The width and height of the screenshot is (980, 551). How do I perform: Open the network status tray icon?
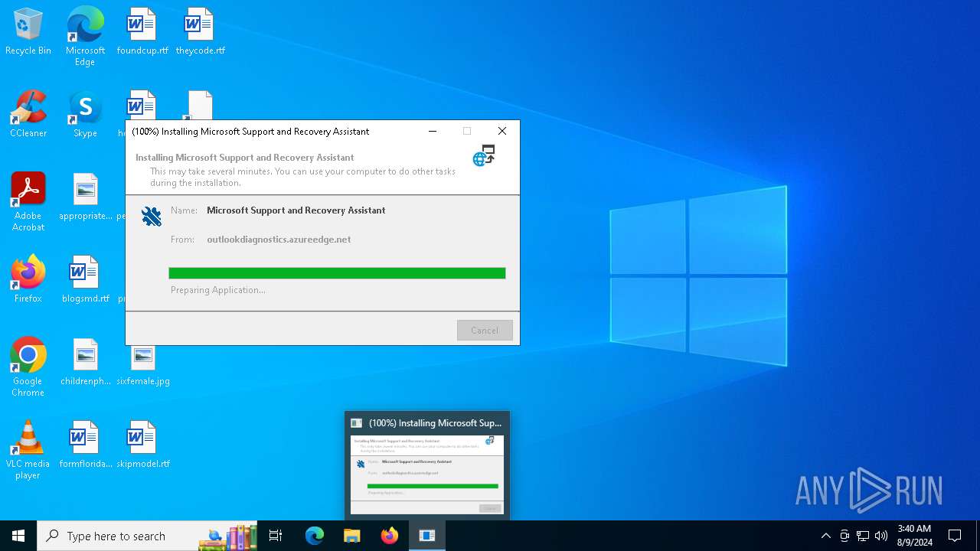click(x=863, y=536)
